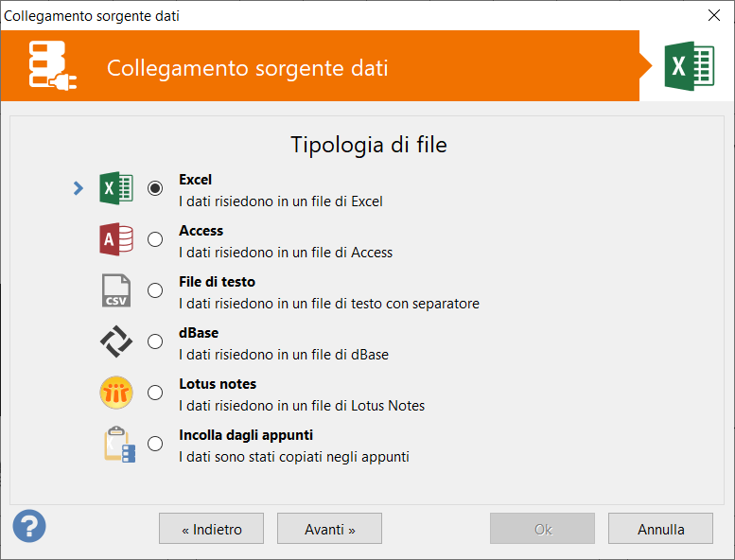This screenshot has width=735, height=560.
Task: Click the File di testo label text
Action: [217, 282]
